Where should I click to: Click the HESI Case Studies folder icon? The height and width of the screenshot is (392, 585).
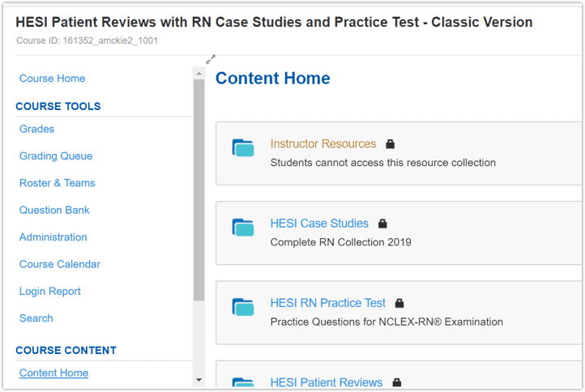pyautogui.click(x=243, y=227)
